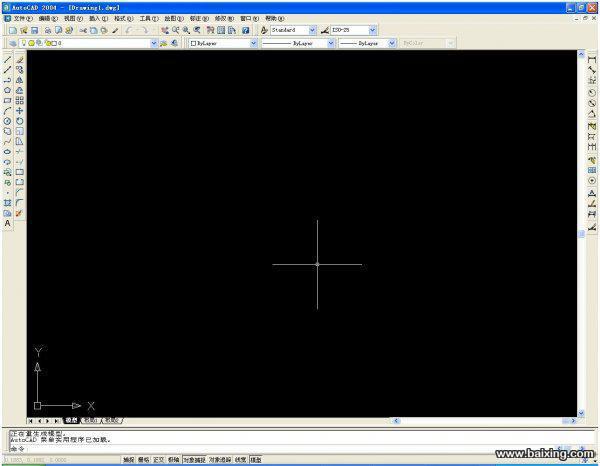Select the Line drawing tool
The width and height of the screenshot is (600, 466).
(8, 59)
